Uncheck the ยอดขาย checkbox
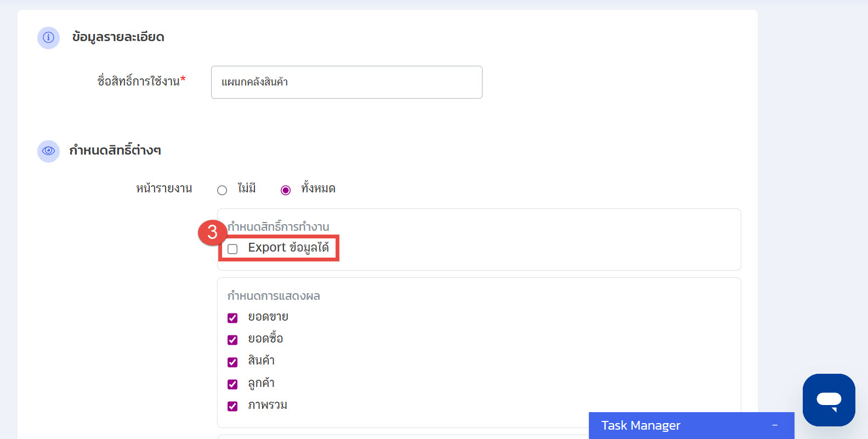 232,318
